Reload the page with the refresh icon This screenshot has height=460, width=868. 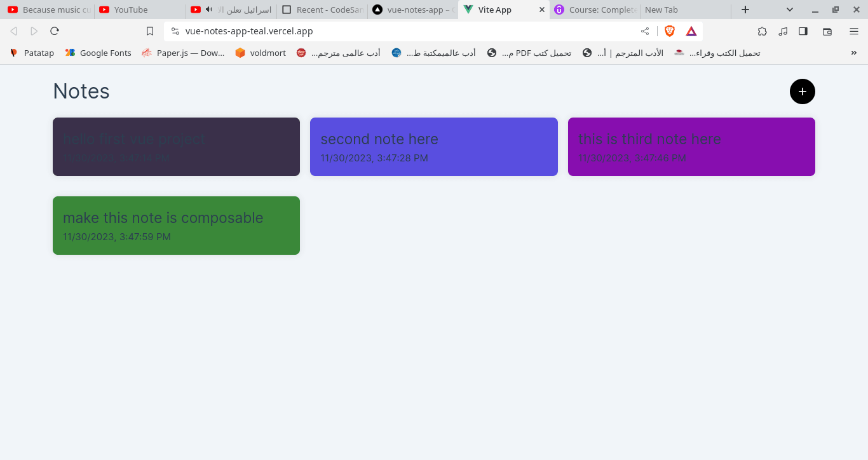tap(55, 31)
